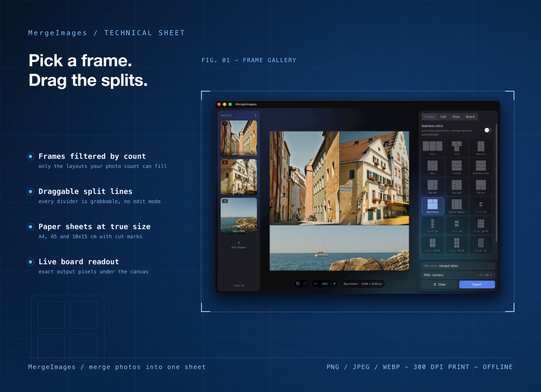Click Clear all in images panel
Viewport: 541px width, 392px height.
(x=239, y=286)
